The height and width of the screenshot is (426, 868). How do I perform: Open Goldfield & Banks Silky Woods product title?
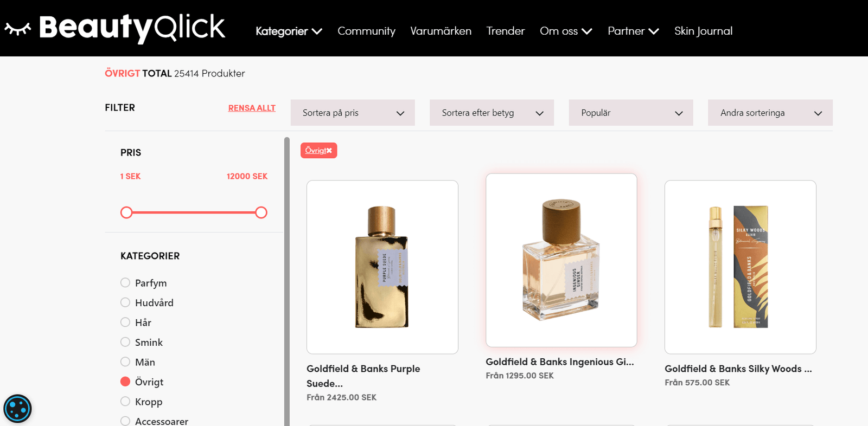click(738, 369)
